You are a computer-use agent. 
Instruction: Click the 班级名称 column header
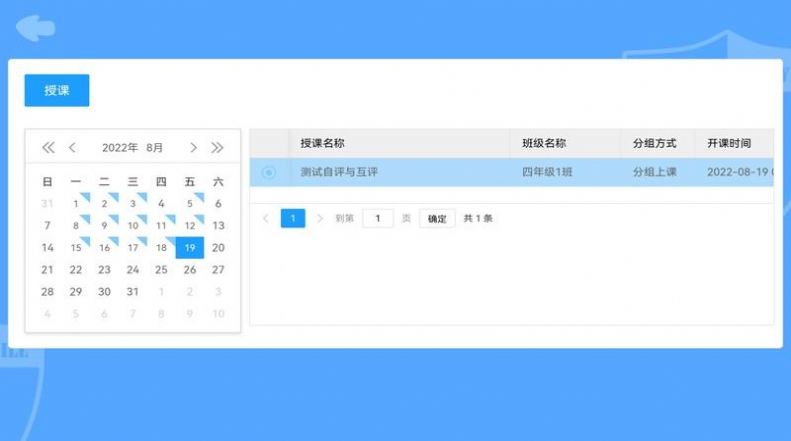544,143
